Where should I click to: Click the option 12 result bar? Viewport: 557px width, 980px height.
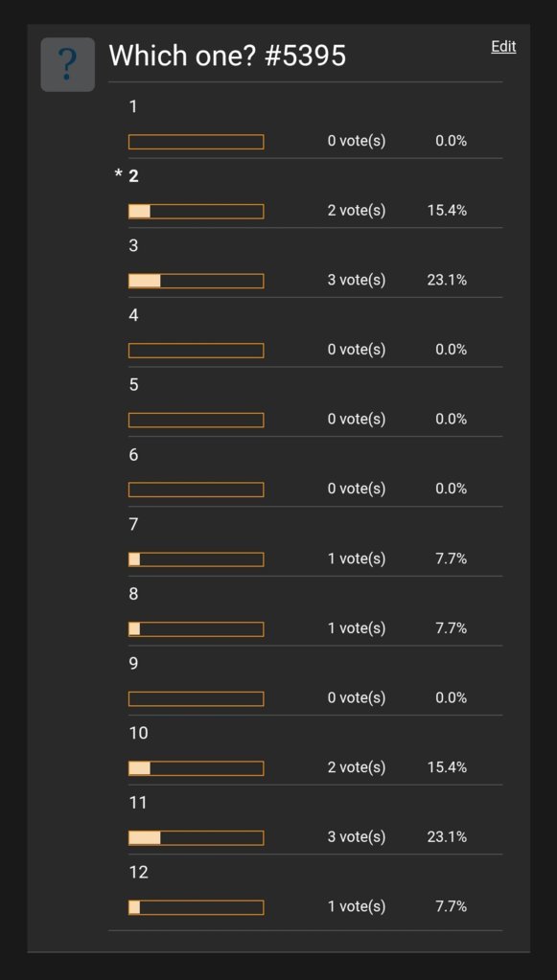point(197,907)
